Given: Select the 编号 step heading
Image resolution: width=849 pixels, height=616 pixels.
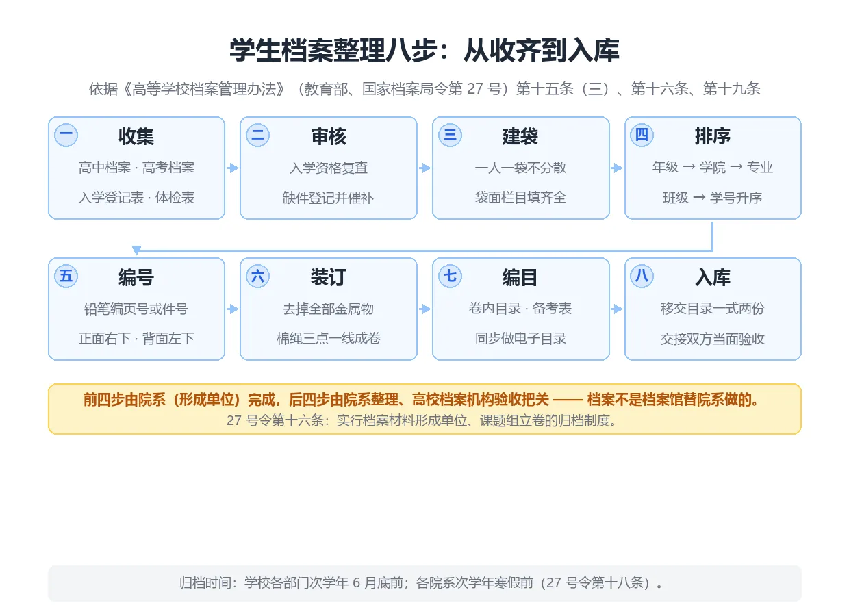Looking at the screenshot, I should [x=136, y=278].
